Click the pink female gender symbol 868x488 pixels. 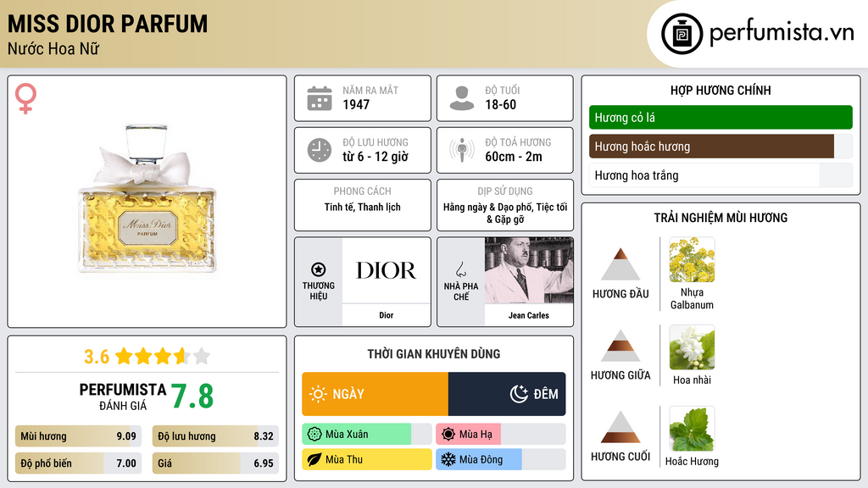click(25, 98)
